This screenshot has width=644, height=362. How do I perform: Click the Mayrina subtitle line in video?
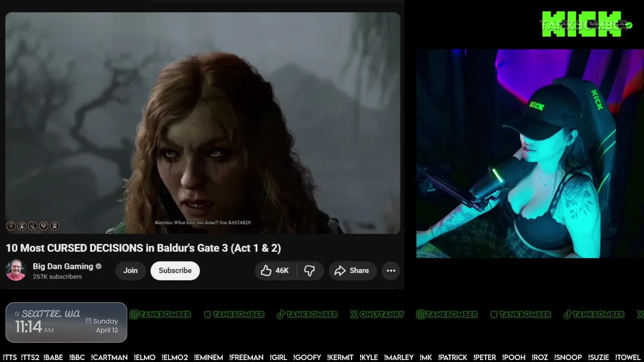coord(203,222)
